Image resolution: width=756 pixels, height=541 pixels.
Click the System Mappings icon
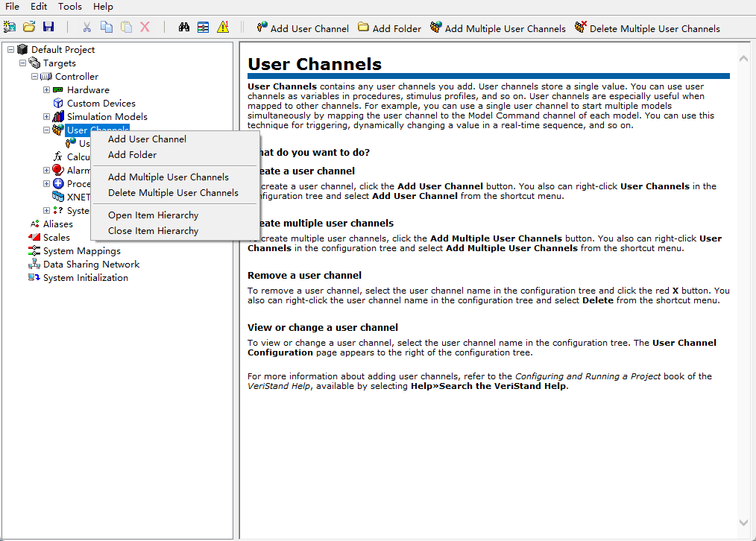coord(34,250)
